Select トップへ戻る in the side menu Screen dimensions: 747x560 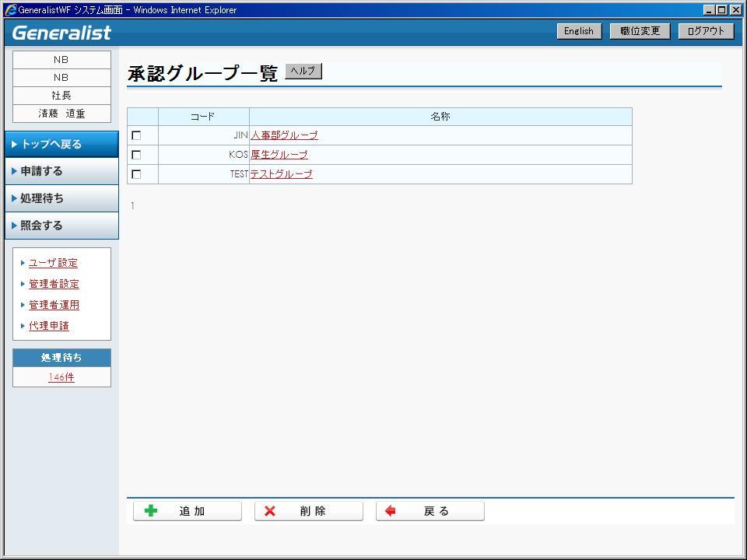pyautogui.click(x=61, y=145)
